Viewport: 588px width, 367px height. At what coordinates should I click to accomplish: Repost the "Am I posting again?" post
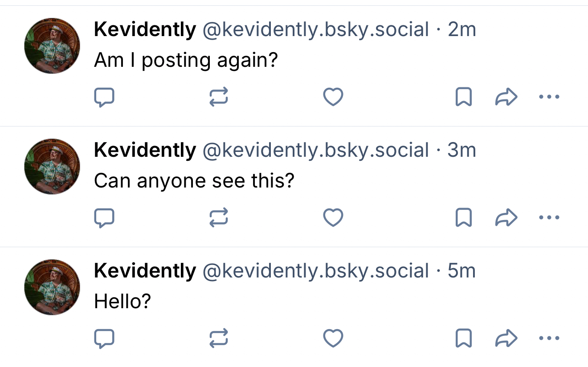click(x=219, y=97)
